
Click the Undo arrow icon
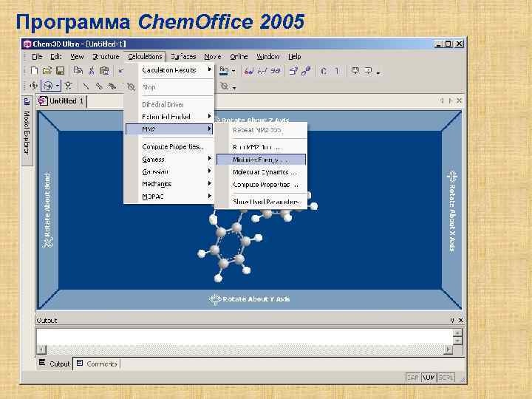click(x=120, y=71)
